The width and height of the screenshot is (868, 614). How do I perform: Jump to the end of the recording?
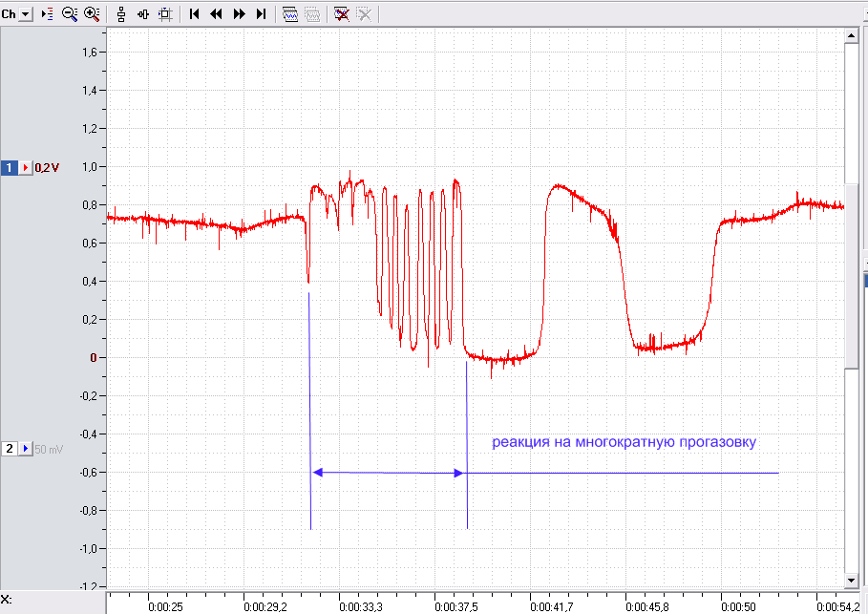(262, 14)
